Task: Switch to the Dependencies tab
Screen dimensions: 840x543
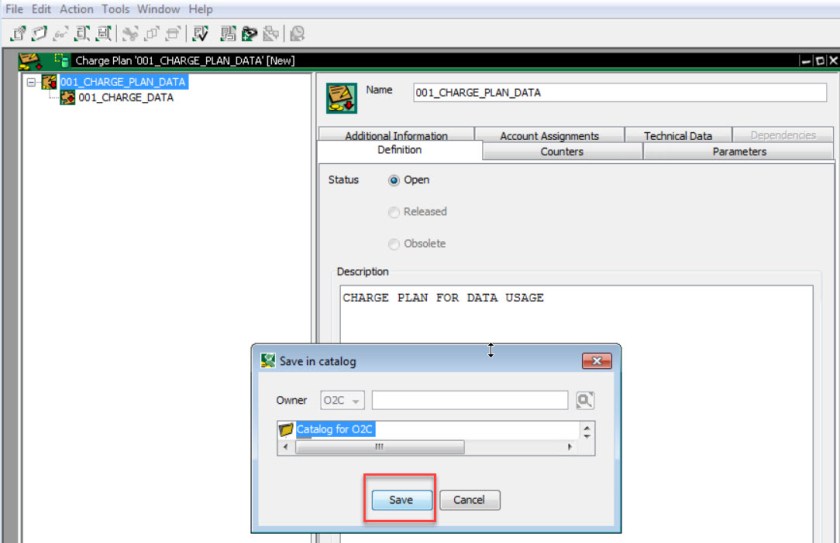Action: click(x=783, y=135)
